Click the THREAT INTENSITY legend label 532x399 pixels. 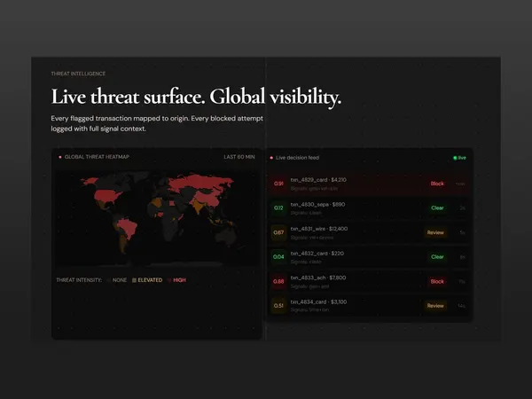pos(79,280)
